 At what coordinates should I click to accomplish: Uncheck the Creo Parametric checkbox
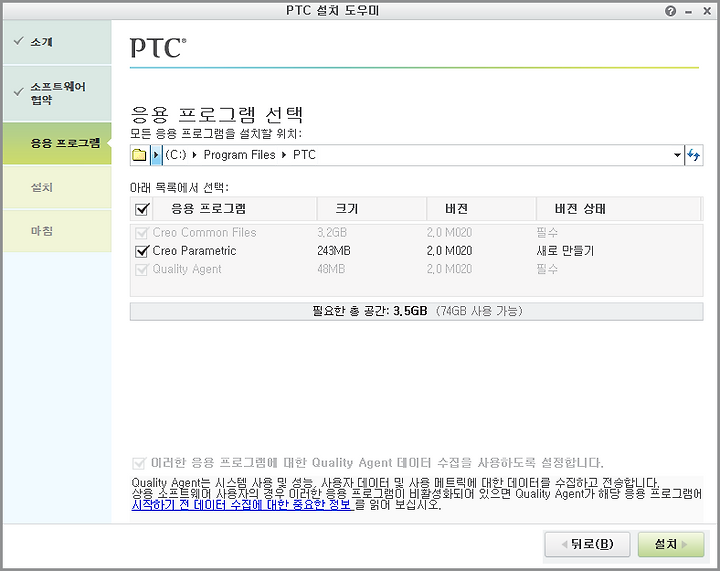[141, 251]
